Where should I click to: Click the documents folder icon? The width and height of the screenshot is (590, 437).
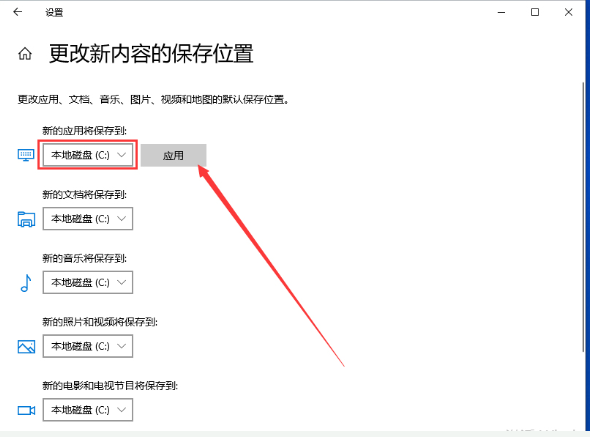pos(26,219)
